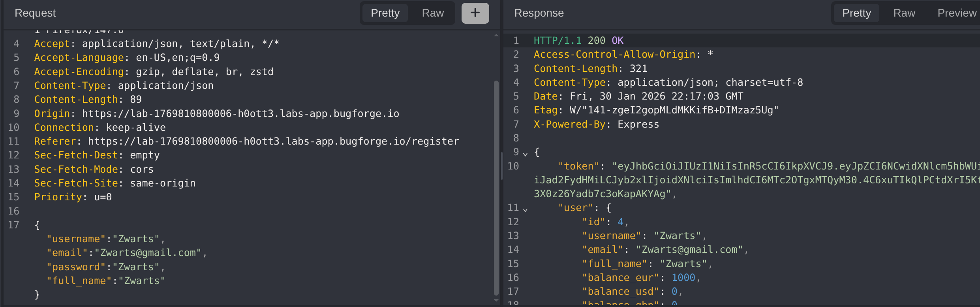Screen dimensions: 980x307
Task: Click the Referer header ending in /register
Action: point(246,141)
